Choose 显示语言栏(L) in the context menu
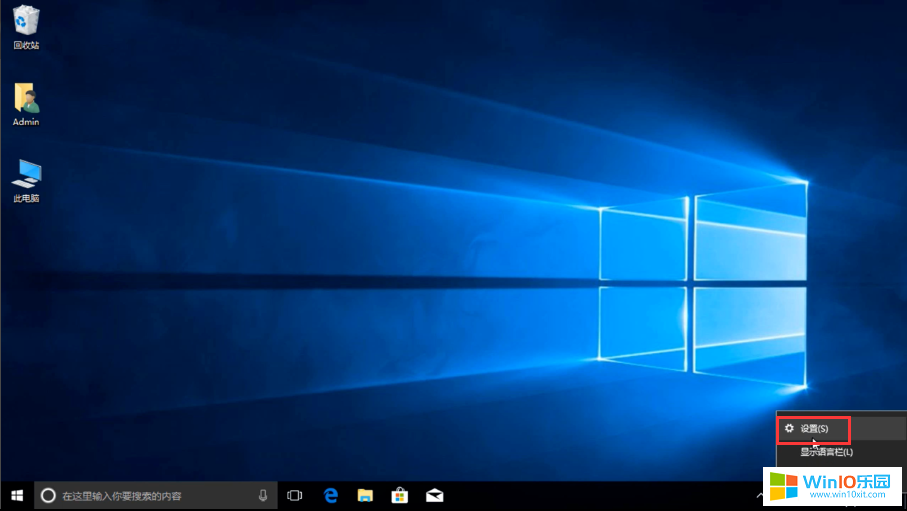Viewport: 907px width, 511px height. click(x=842, y=452)
